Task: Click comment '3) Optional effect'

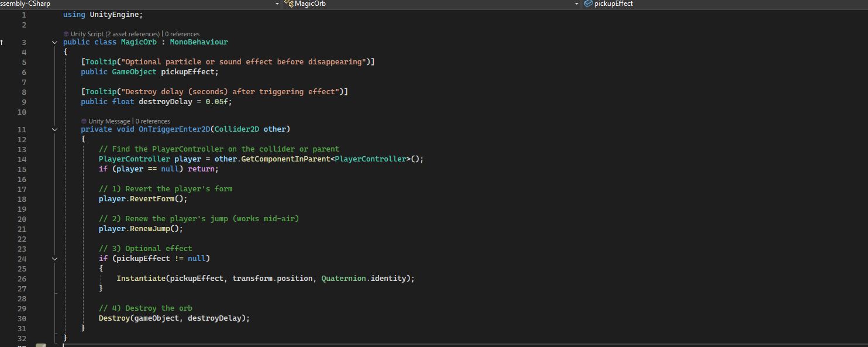Action: click(146, 249)
